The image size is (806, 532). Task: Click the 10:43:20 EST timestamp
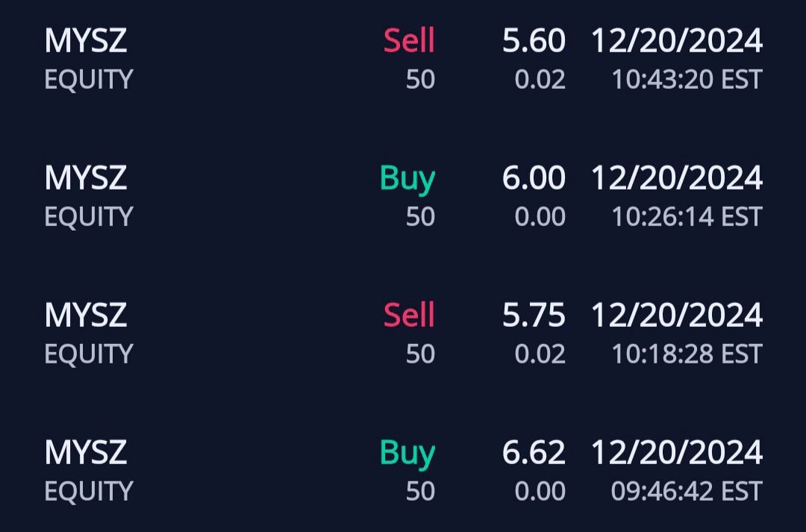pos(687,79)
